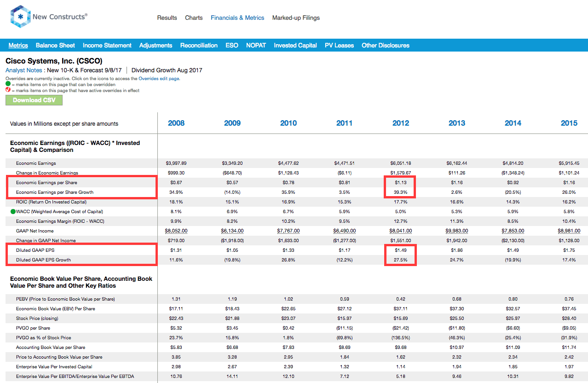The image size is (588, 383).
Task: Click the 'Change in Economic Earnings' row label
Action: (47, 173)
